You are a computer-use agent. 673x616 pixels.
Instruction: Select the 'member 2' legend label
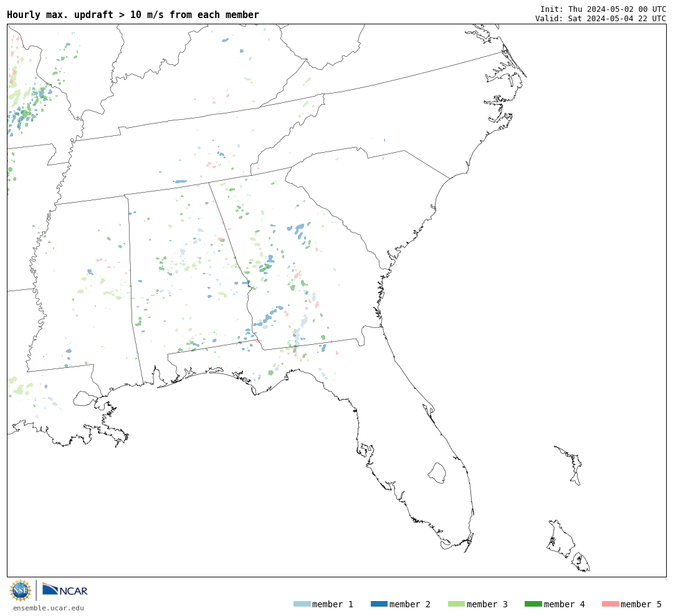(410, 604)
